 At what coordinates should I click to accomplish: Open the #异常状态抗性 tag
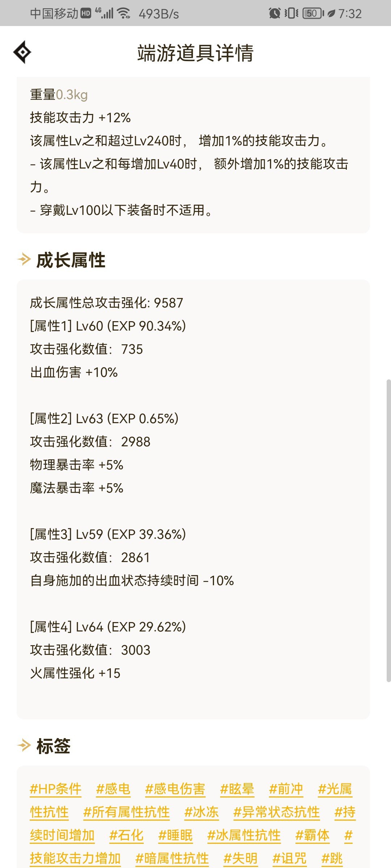click(277, 812)
